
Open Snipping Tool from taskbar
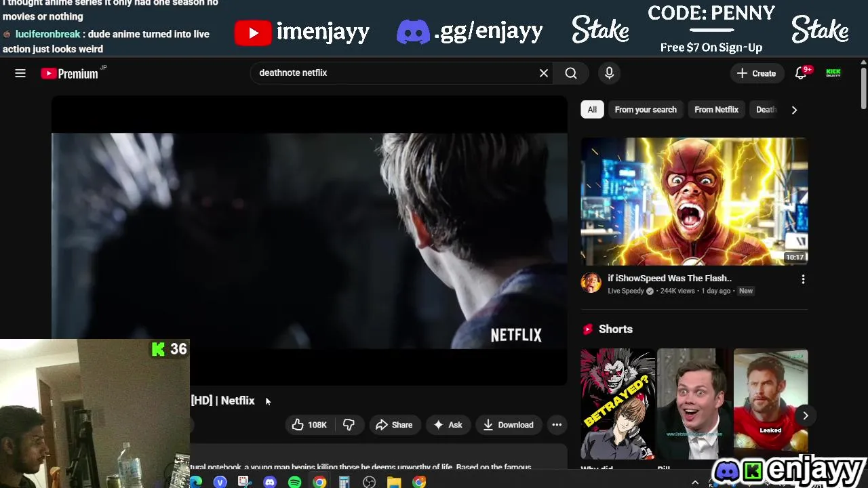click(244, 482)
